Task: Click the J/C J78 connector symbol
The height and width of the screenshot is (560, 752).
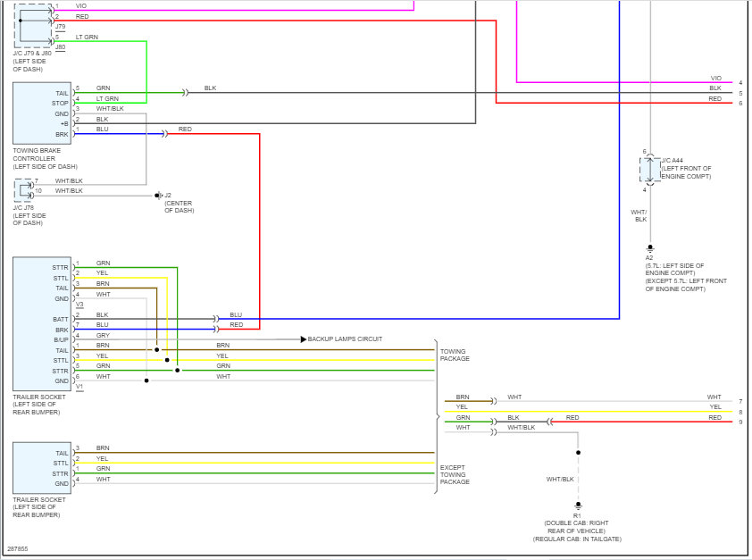Action: (24, 190)
